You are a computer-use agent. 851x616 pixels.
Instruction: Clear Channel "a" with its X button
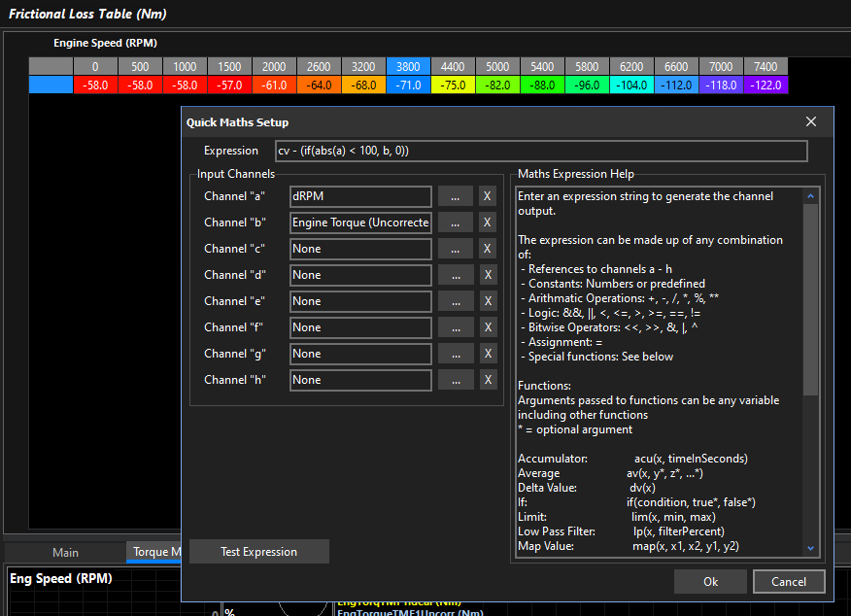click(488, 196)
